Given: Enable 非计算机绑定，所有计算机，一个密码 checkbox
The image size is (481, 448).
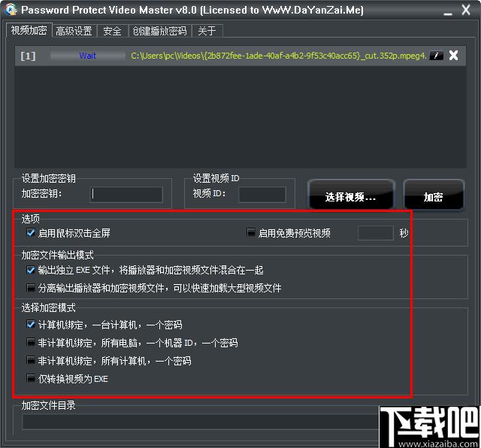Looking at the screenshot, I should coord(31,360).
